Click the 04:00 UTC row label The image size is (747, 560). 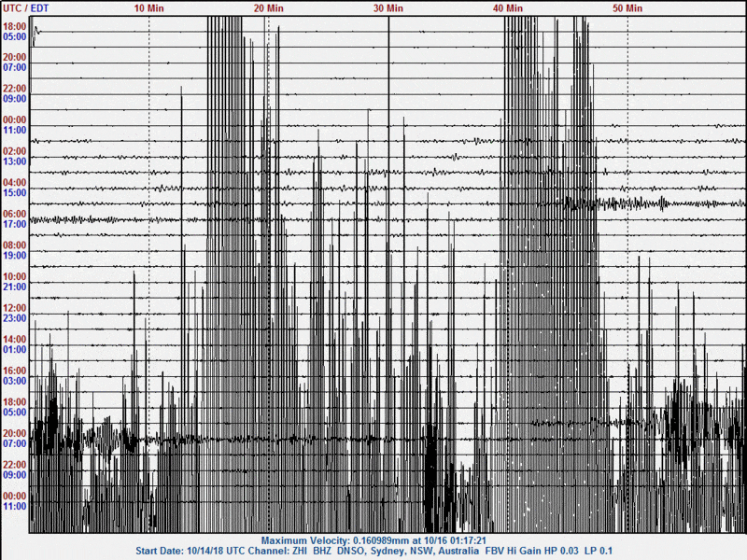(x=14, y=182)
